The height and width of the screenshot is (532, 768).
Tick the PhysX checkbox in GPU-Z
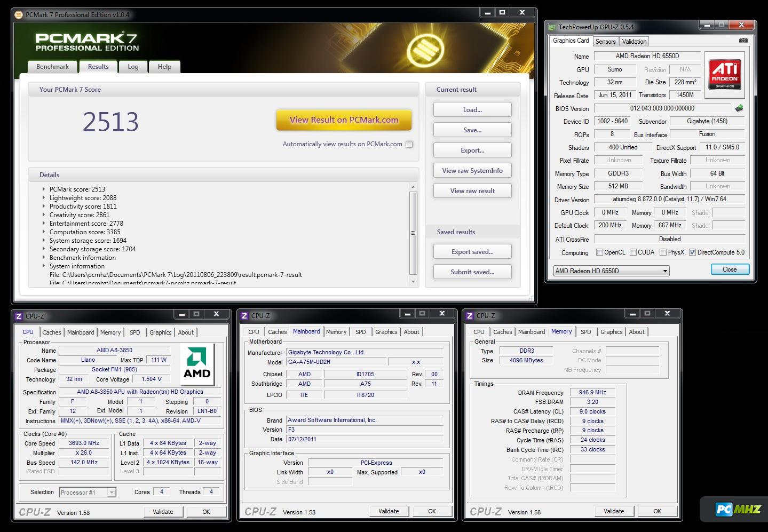(x=663, y=252)
